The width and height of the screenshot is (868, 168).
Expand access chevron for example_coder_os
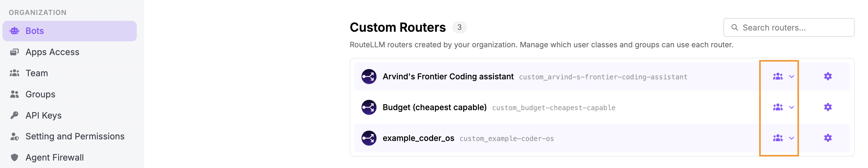(x=792, y=138)
